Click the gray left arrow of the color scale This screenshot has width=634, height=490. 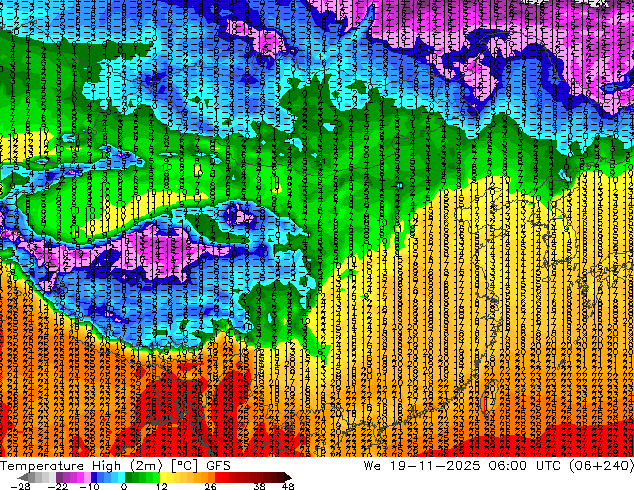(x=22, y=477)
